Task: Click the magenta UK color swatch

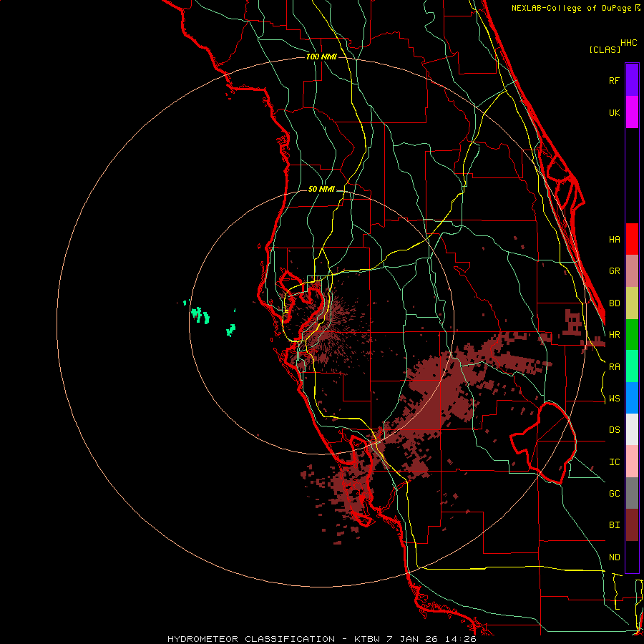Action: coord(632,112)
